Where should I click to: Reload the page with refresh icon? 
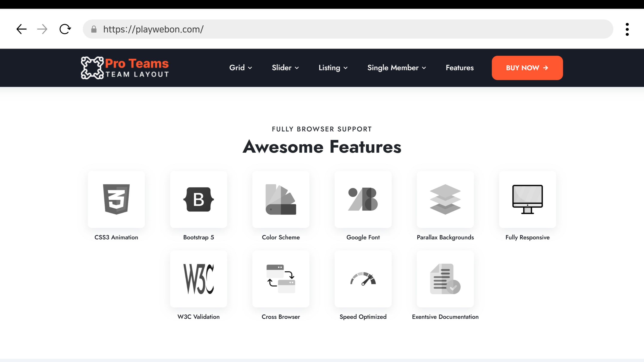pos(65,29)
